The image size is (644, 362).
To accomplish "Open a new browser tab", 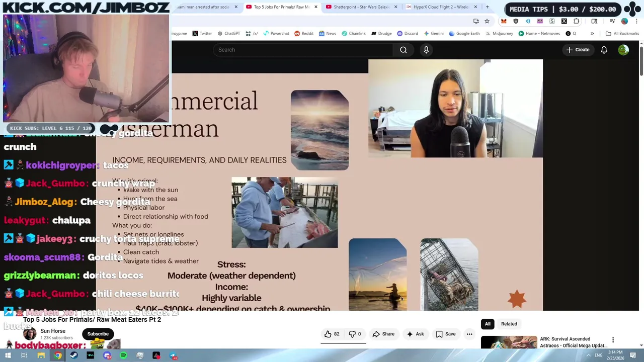I will tap(487, 7).
